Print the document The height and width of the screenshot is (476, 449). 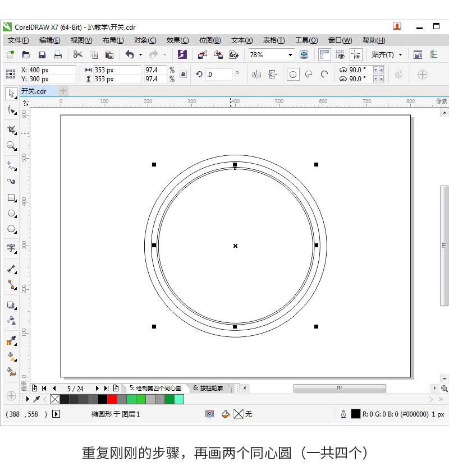[x=58, y=54]
